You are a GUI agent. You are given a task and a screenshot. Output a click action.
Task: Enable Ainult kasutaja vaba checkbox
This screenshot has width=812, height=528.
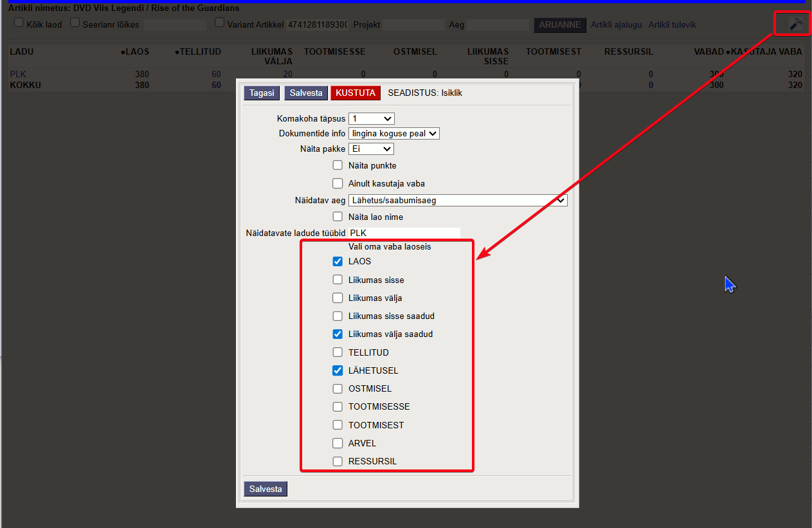coord(338,183)
